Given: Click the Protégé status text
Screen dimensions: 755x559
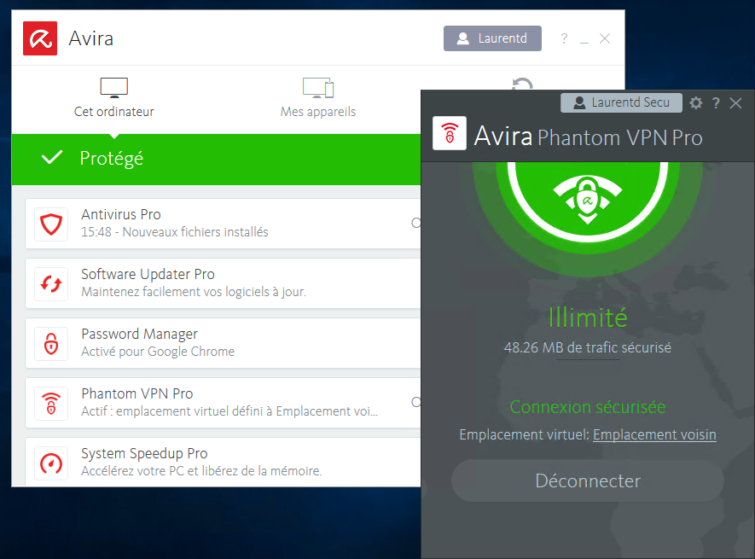Looking at the screenshot, I should click(112, 158).
